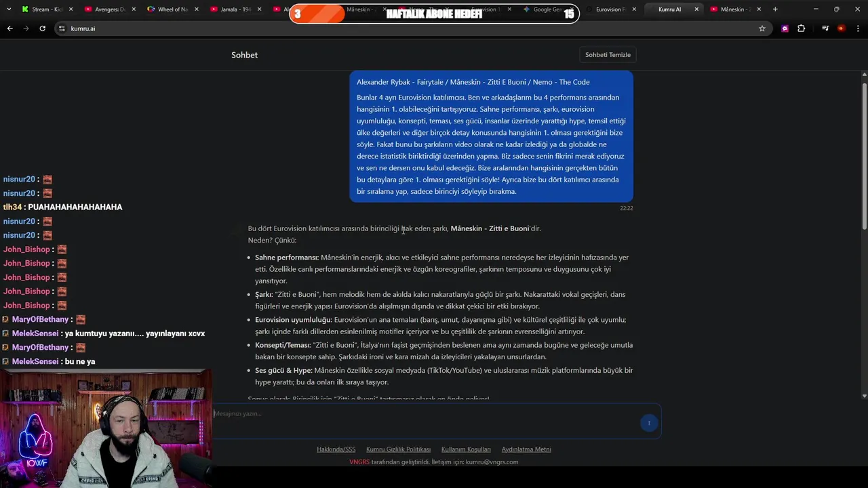Go forward using the browser forward arrow
Viewport: 868px width, 488px height.
click(26, 28)
